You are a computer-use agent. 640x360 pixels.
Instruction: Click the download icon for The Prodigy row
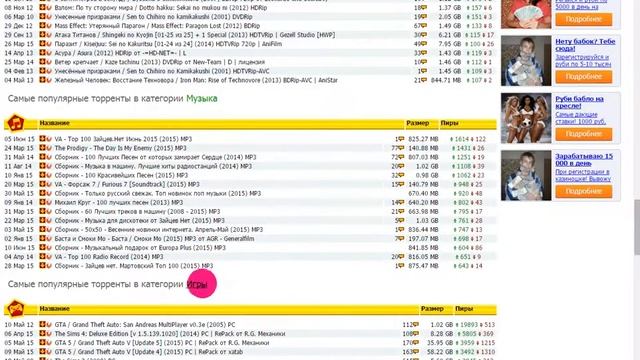coord(42,148)
